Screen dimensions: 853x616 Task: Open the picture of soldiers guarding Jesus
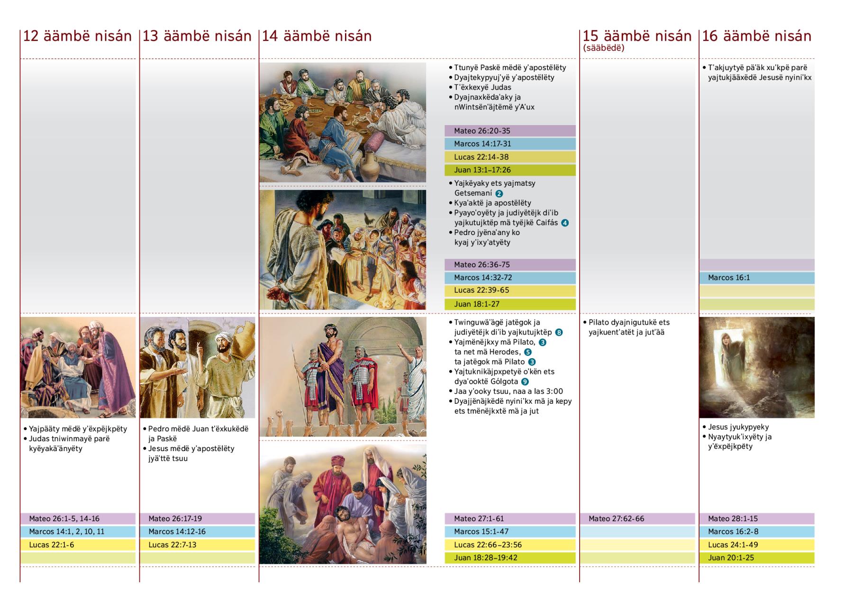point(343,377)
